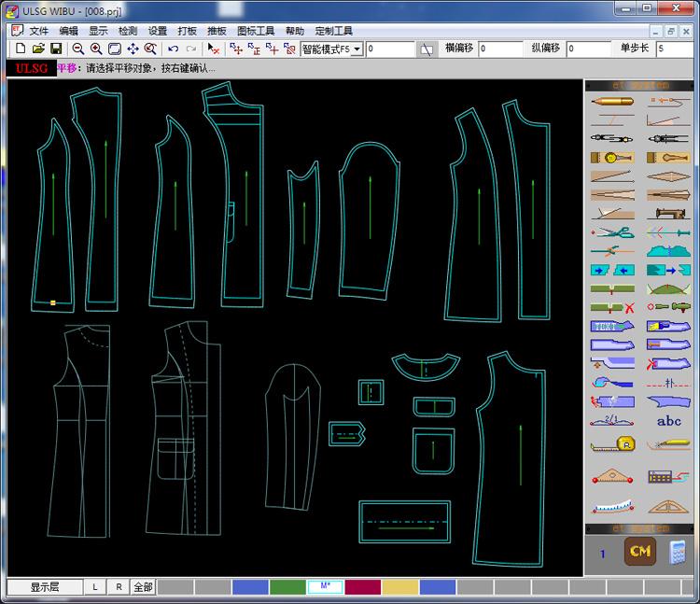Select the pencil drawing tool
Viewport: 700px width, 604px height.
pyautogui.click(x=612, y=101)
